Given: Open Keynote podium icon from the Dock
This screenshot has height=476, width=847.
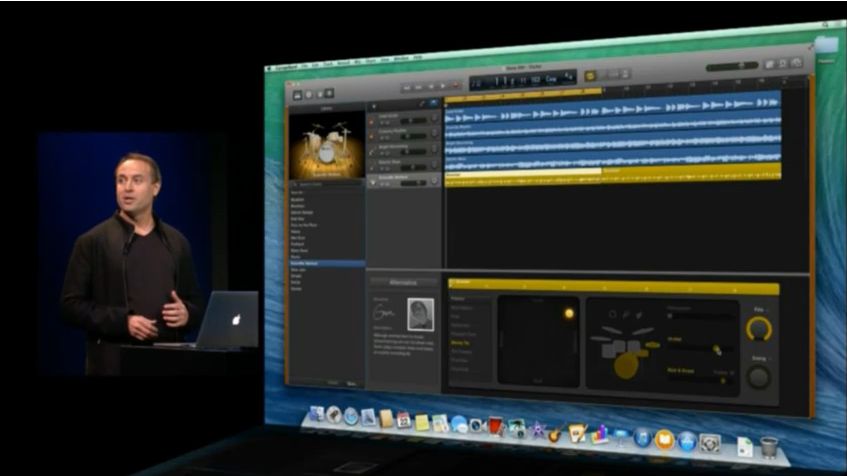Looking at the screenshot, I should 621,436.
